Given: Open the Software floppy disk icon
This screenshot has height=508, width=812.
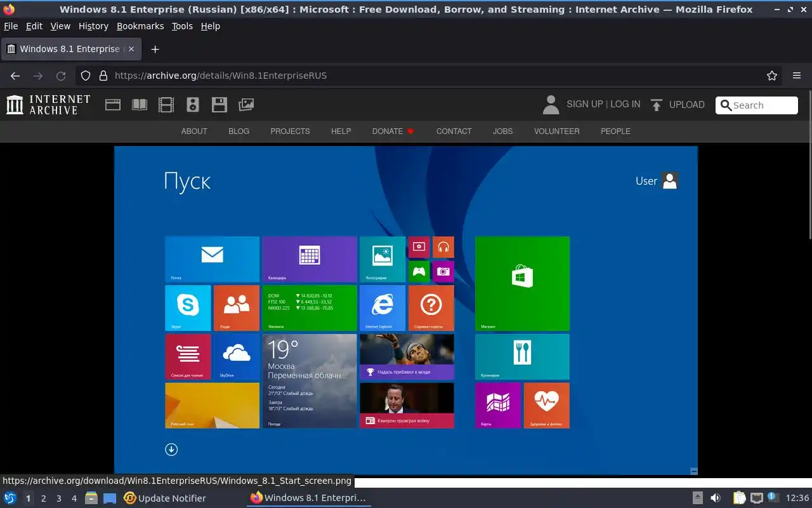Looking at the screenshot, I should (x=219, y=105).
